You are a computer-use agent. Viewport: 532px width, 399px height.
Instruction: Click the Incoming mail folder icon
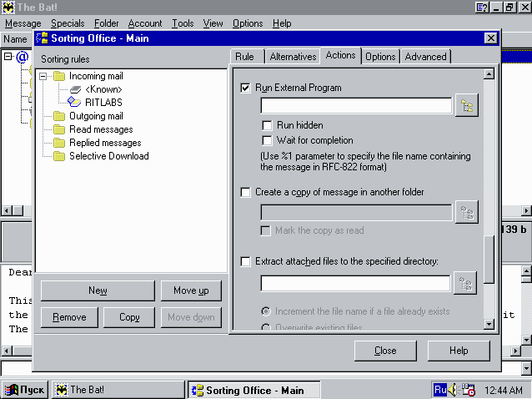[59, 76]
